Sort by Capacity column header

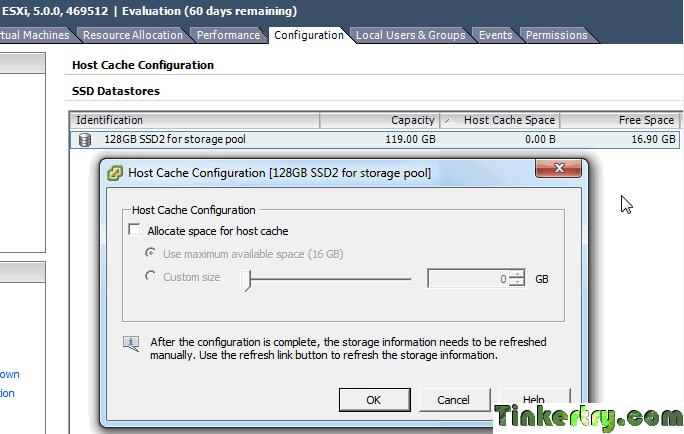click(380, 120)
